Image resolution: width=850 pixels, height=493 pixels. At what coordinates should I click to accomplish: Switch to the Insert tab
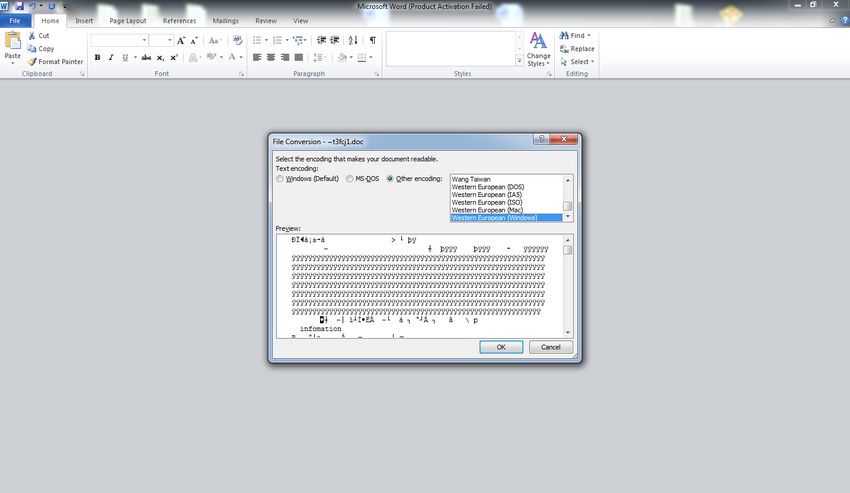coord(84,21)
